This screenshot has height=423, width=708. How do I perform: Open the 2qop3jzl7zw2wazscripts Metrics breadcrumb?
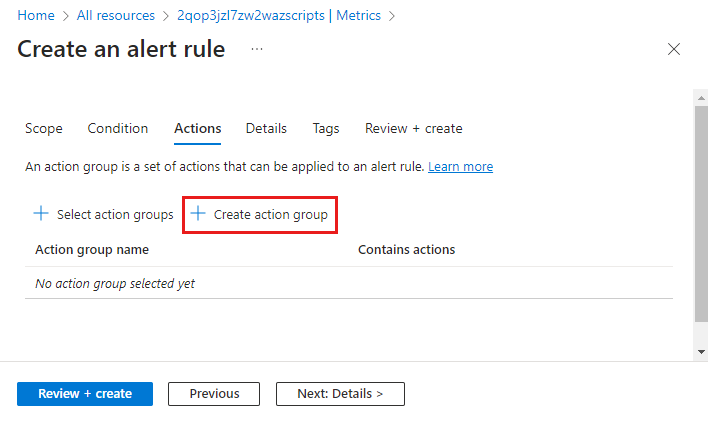click(279, 15)
